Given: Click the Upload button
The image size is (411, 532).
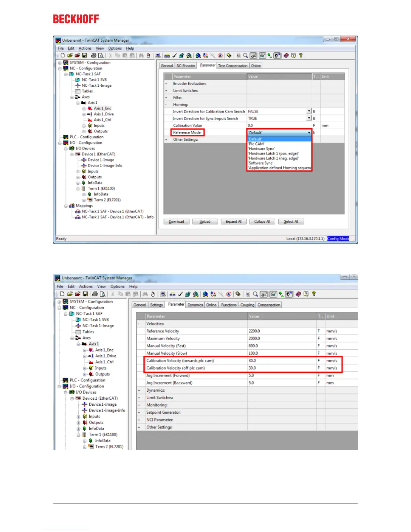Looking at the screenshot, I should tap(205, 222).
